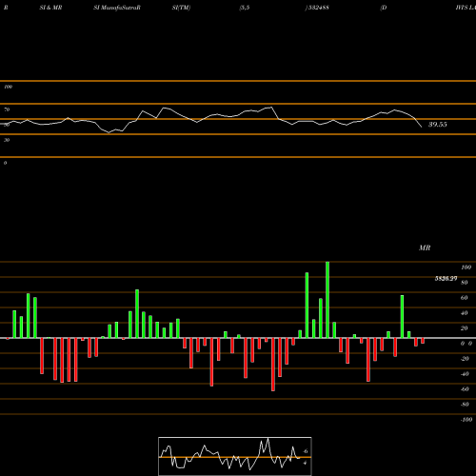This screenshot has width=476, height=476.
Task: Select the 5836.29 value label
Action: click(446, 279)
